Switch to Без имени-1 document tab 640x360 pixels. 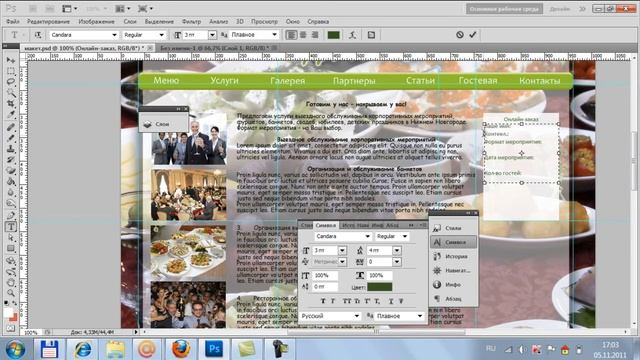(214, 48)
